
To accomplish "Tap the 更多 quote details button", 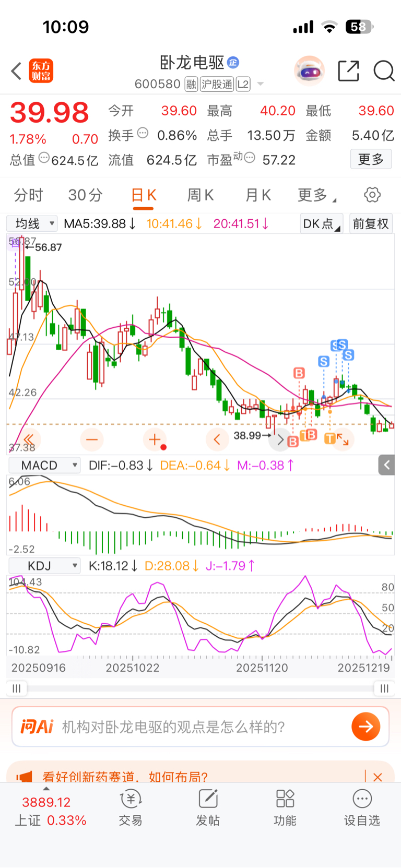I will [371, 159].
